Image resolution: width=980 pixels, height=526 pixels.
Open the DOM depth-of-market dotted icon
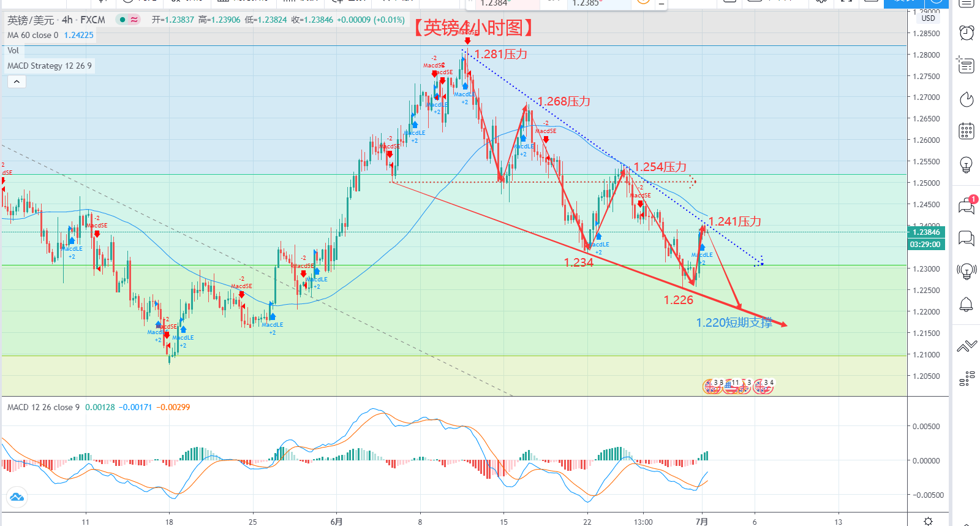coord(967,378)
